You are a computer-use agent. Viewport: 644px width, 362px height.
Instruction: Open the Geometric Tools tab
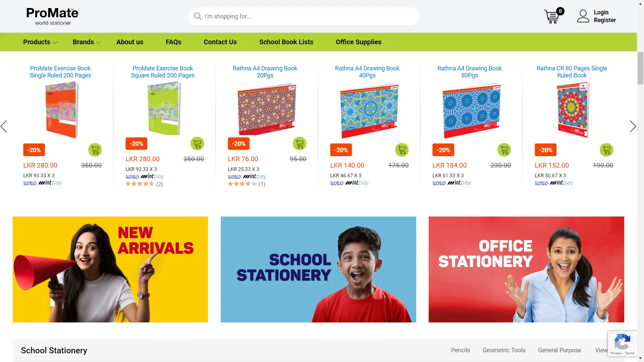[504, 350]
